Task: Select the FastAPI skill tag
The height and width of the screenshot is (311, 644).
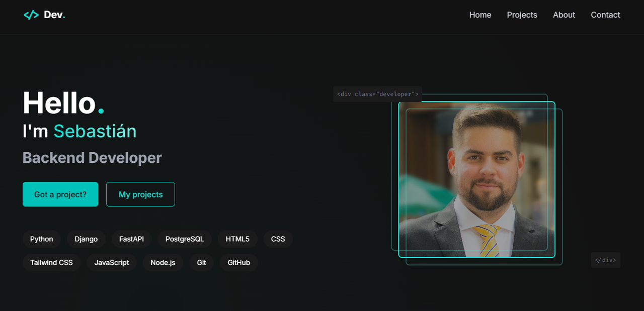Action: tap(131, 239)
